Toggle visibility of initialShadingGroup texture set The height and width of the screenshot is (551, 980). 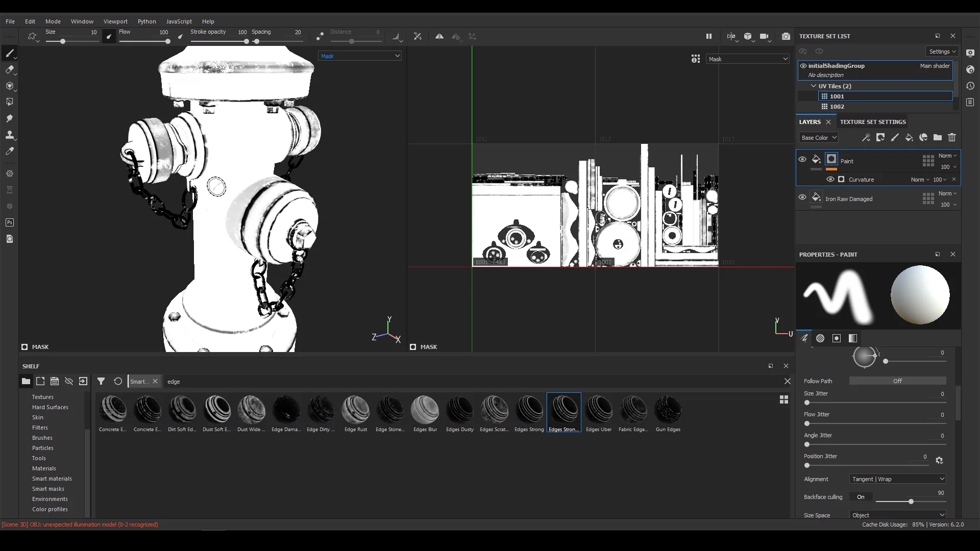(803, 66)
